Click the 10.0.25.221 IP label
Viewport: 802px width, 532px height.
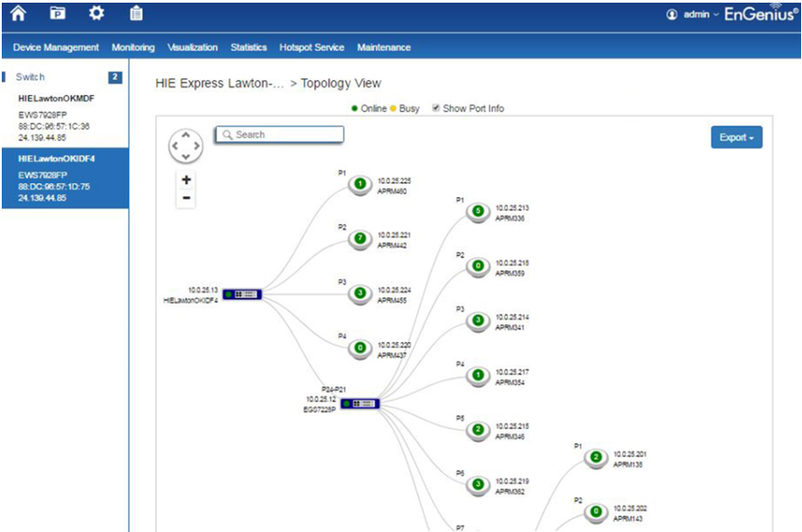point(394,235)
